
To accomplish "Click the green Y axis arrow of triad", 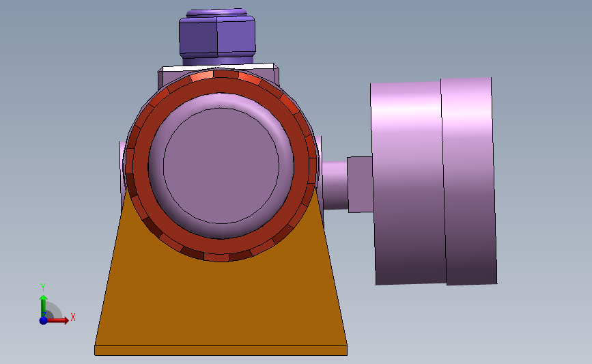I will [x=44, y=306].
